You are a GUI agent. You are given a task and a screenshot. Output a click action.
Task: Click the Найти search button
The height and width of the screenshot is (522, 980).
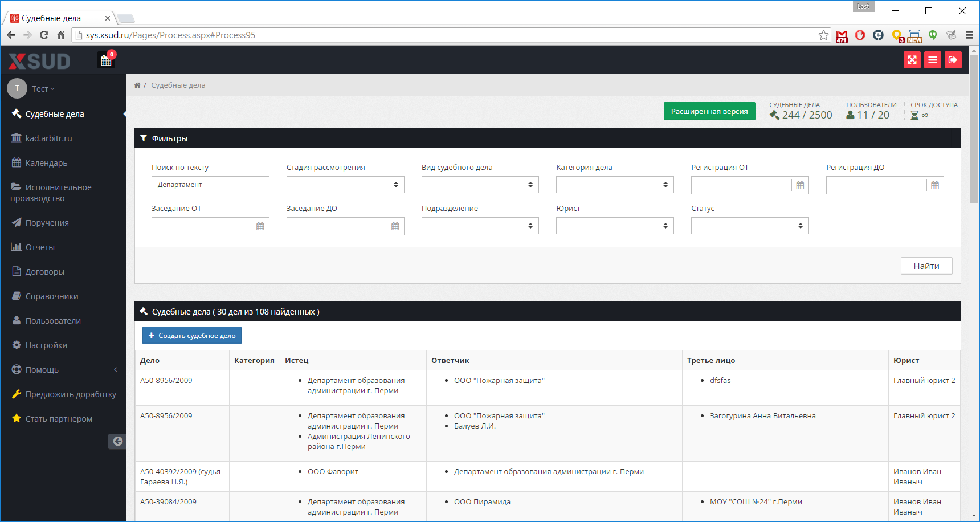click(x=926, y=266)
